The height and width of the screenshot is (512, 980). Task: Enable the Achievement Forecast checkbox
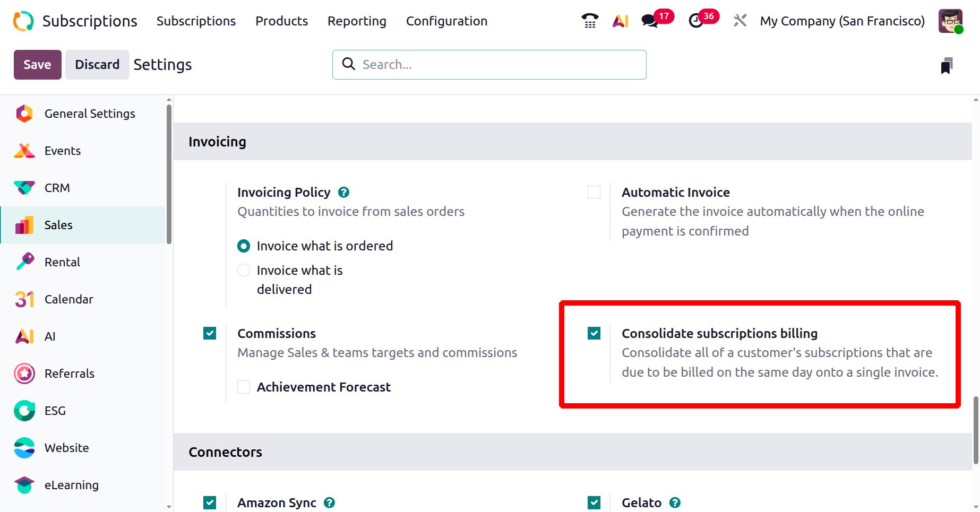244,387
